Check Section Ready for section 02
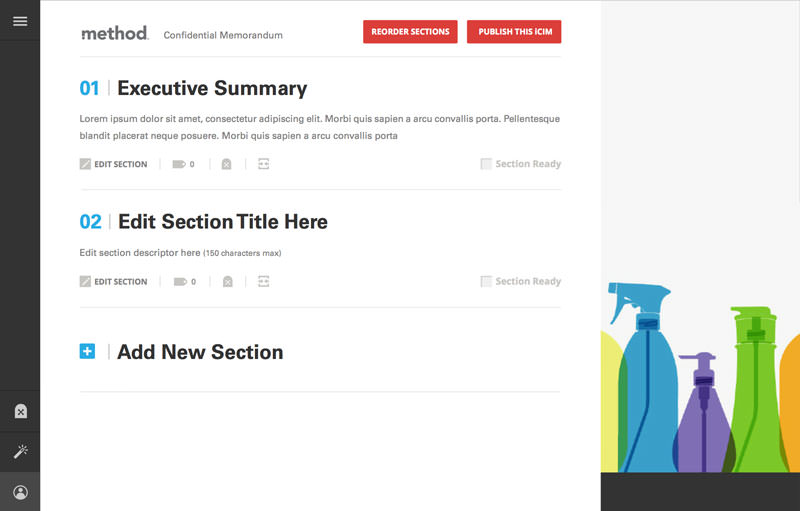This screenshot has height=511, width=800. point(486,282)
